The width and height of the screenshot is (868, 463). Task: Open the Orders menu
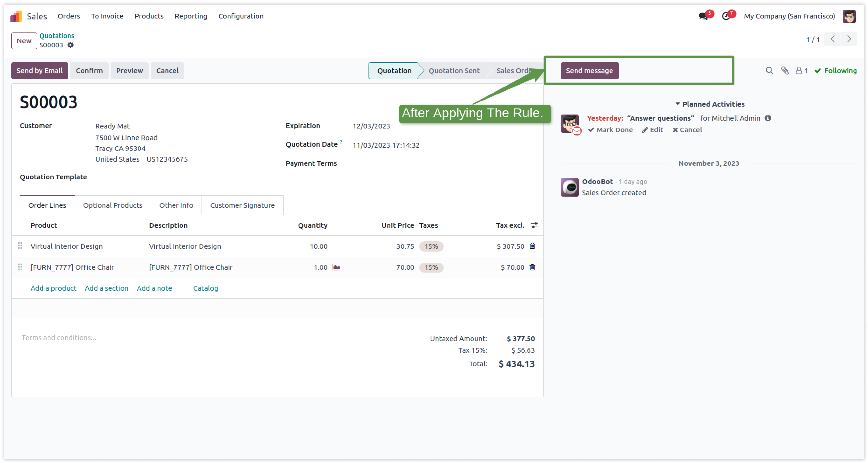tap(69, 16)
